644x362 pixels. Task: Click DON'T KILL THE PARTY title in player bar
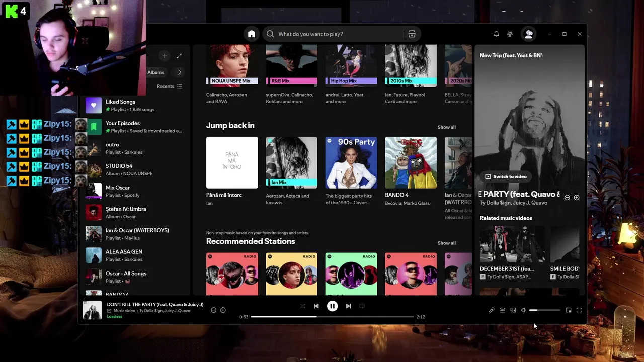point(155,304)
